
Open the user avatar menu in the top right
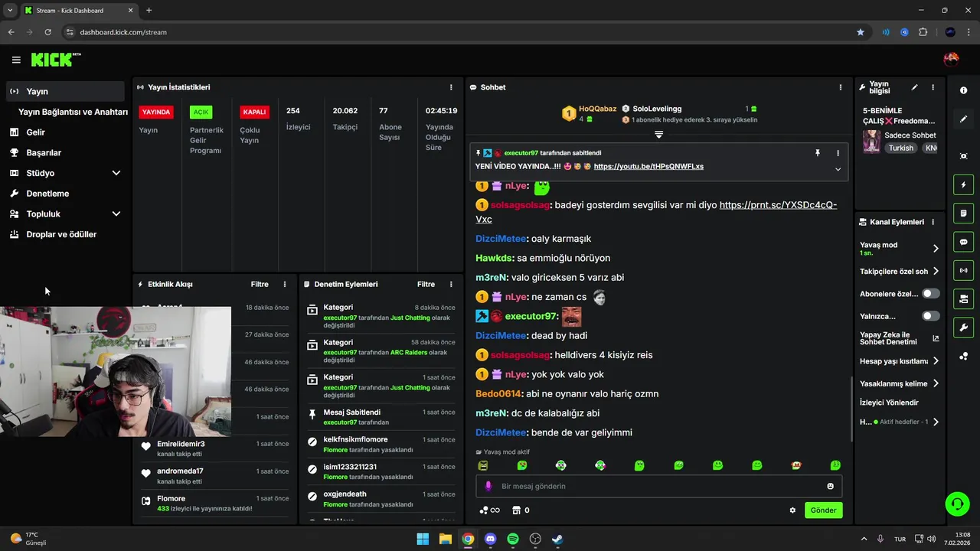pyautogui.click(x=951, y=59)
